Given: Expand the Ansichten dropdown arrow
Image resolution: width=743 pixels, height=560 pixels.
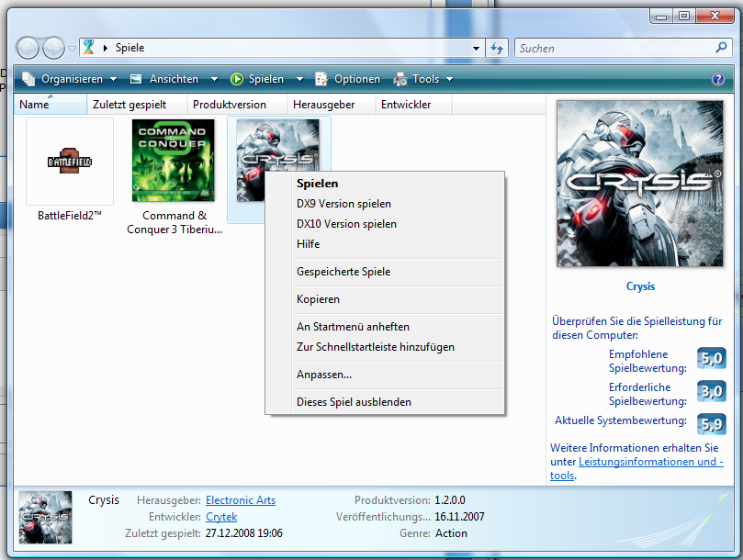Looking at the screenshot, I should click(x=214, y=79).
